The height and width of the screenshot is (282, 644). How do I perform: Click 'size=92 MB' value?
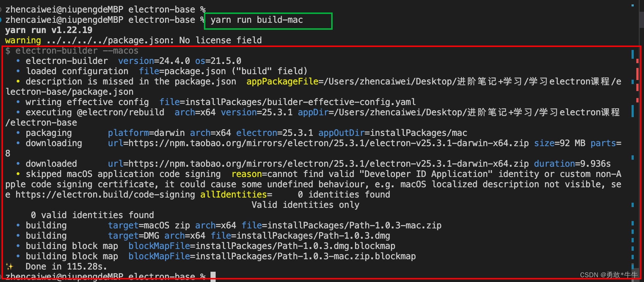[560, 143]
